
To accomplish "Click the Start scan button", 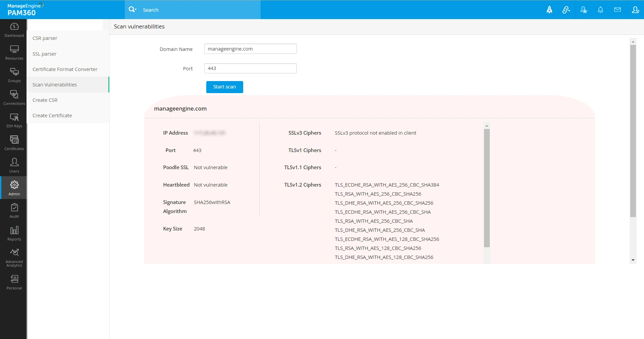I will (x=224, y=87).
